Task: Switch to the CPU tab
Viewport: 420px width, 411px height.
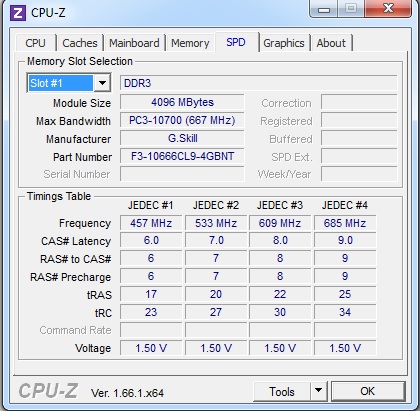Action: (35, 43)
